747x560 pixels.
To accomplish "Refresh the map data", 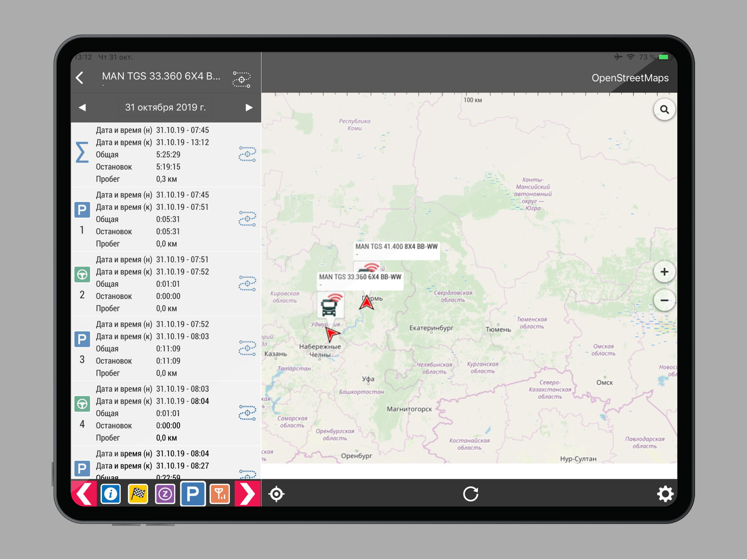I will [470, 494].
